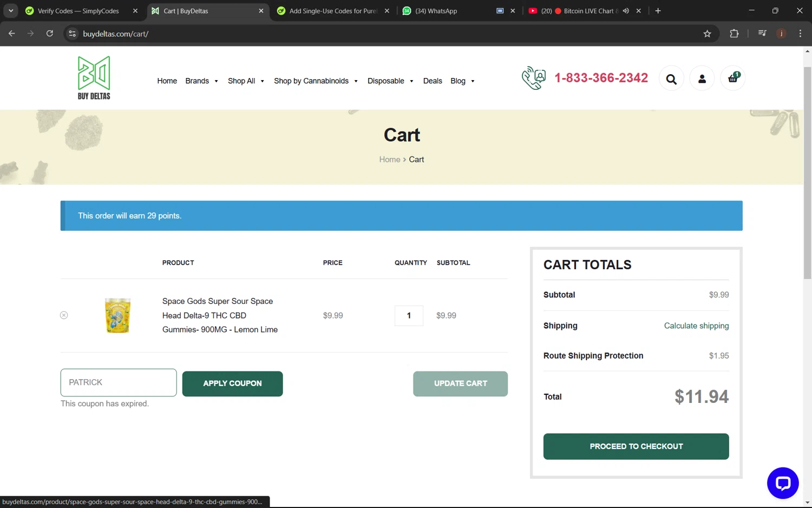812x508 pixels.
Task: Open the live chat bubble
Action: [783, 483]
